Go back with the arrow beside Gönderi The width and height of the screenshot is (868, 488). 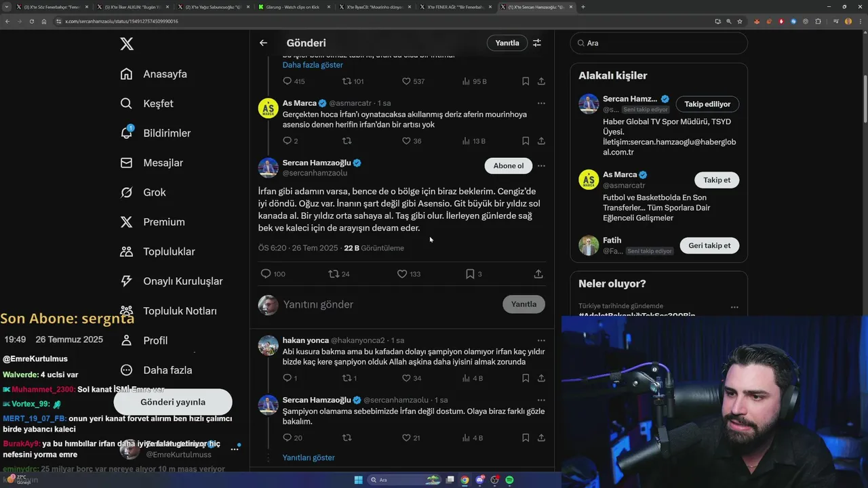coord(263,43)
